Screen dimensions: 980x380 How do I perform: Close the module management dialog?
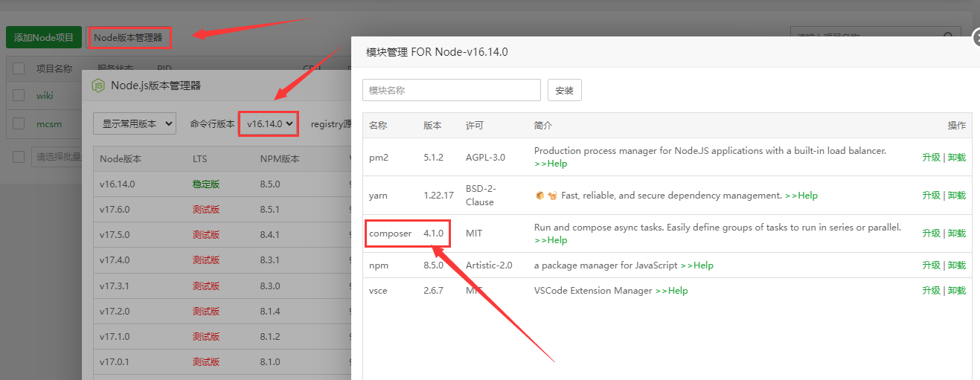(x=976, y=38)
